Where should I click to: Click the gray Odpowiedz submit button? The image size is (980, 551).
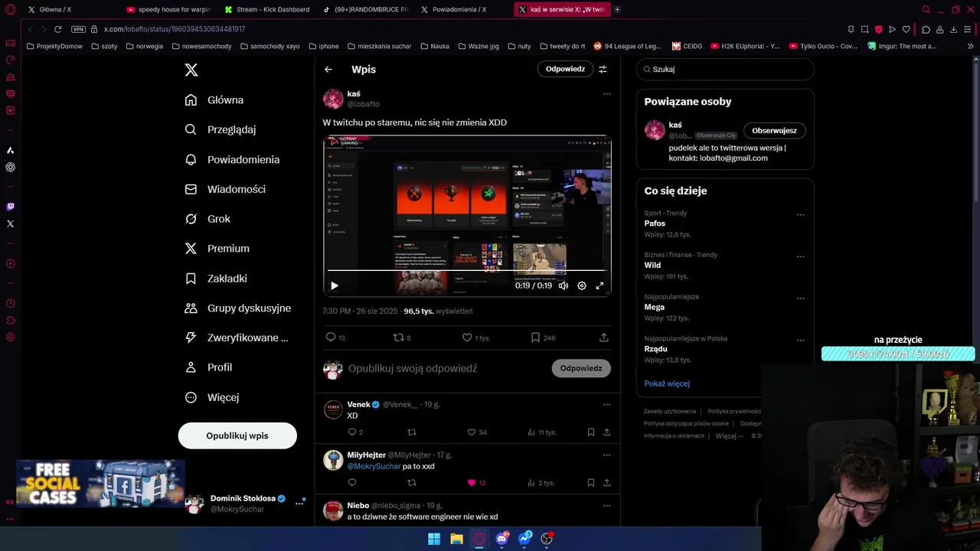581,368
